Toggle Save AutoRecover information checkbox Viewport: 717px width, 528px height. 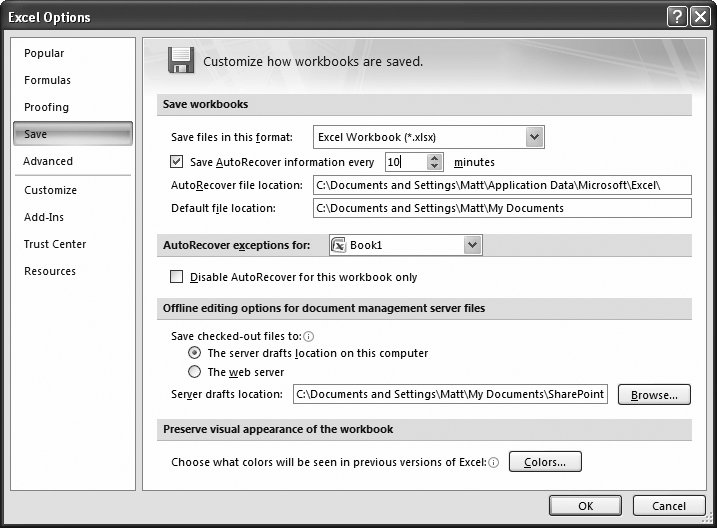(178, 161)
